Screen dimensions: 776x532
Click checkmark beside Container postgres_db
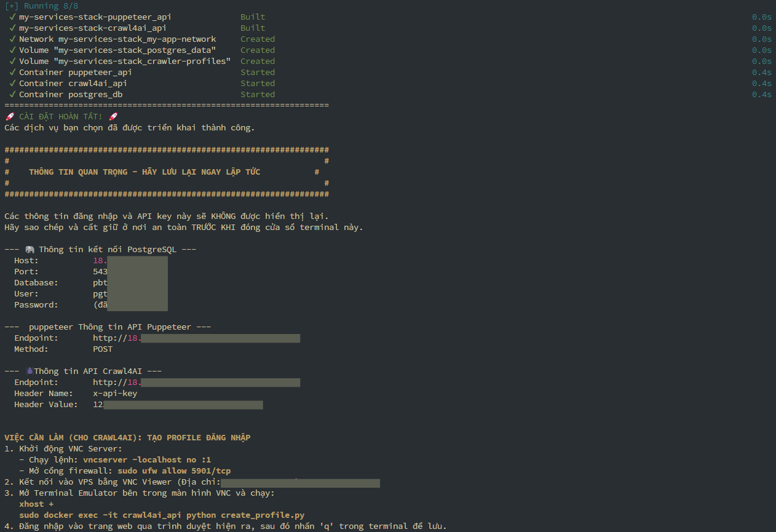[12, 95]
